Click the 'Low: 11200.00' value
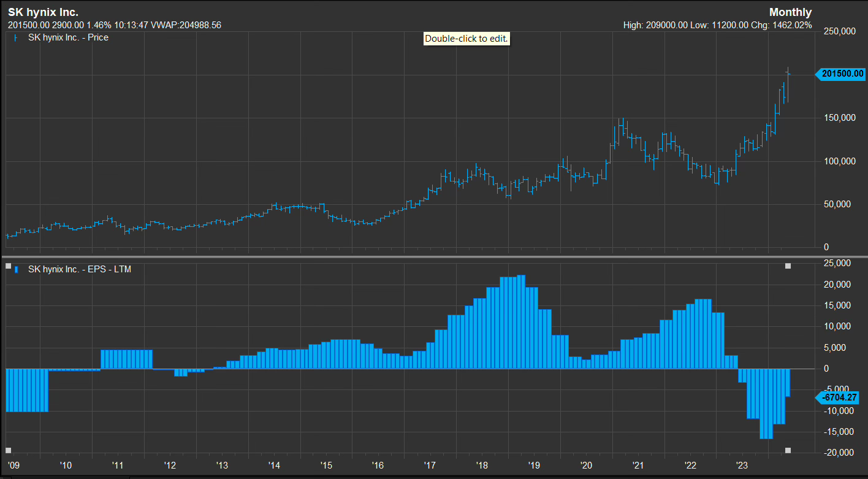Image resolution: width=868 pixels, height=479 pixels. [721, 25]
